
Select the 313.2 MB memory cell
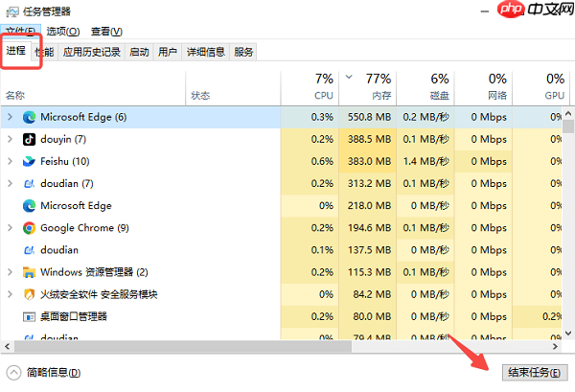[368, 183]
